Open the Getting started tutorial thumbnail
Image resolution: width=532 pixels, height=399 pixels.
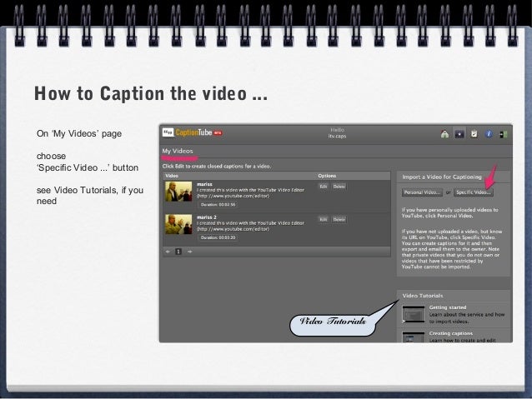tap(414, 314)
